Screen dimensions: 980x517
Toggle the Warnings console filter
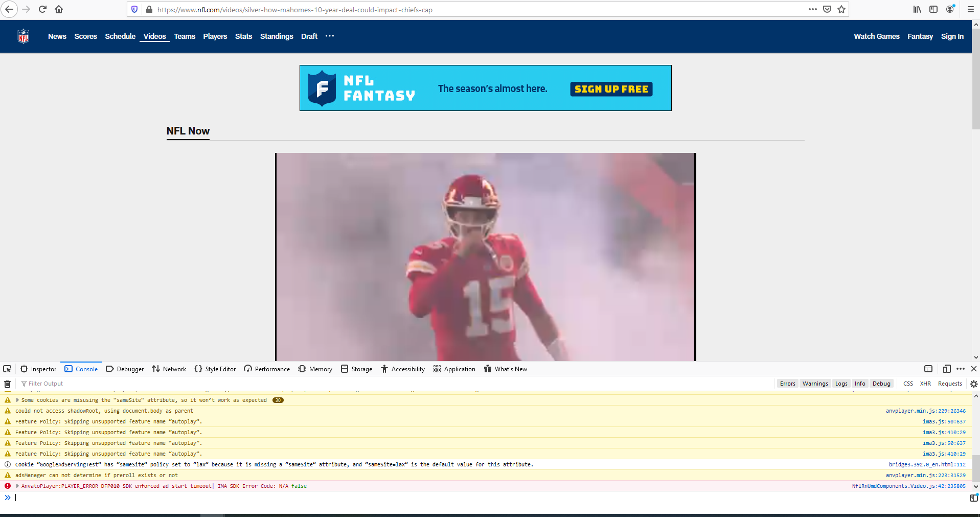(x=815, y=384)
